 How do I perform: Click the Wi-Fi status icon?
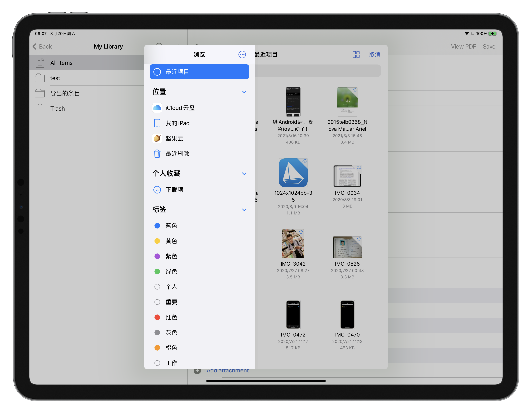pyautogui.click(x=467, y=34)
